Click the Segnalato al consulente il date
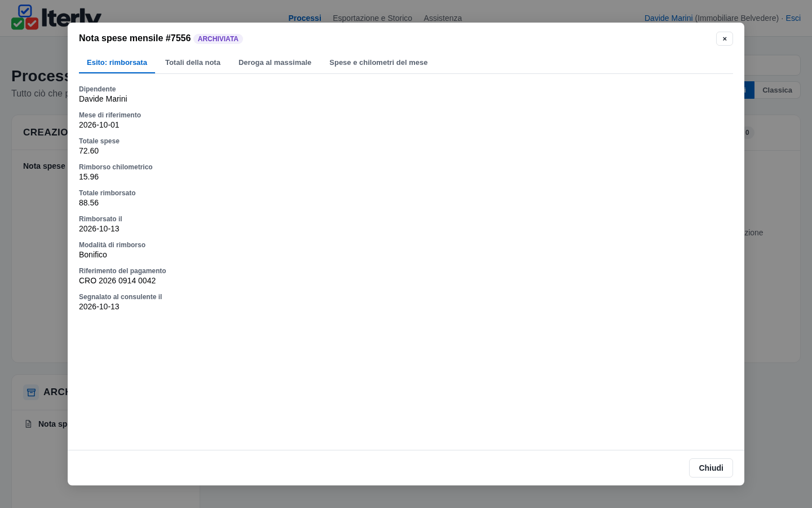Screen dimensions: 812x508 point(99,306)
